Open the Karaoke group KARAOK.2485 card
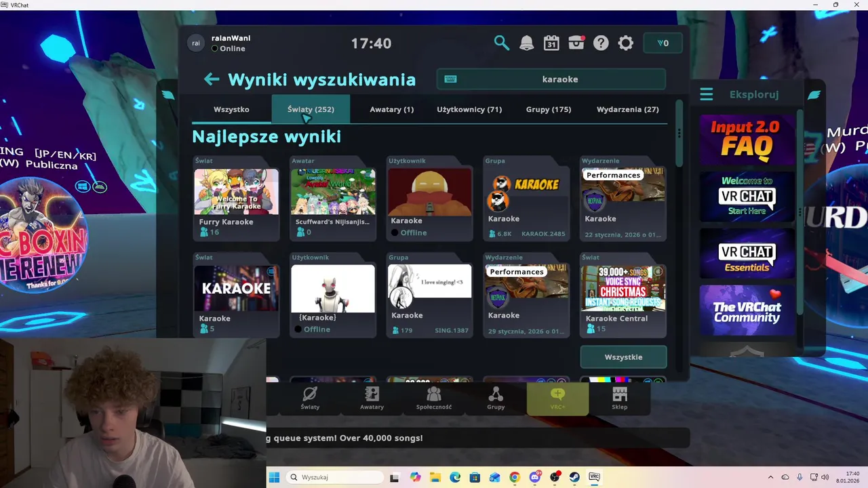The height and width of the screenshot is (488, 868). 526,199
